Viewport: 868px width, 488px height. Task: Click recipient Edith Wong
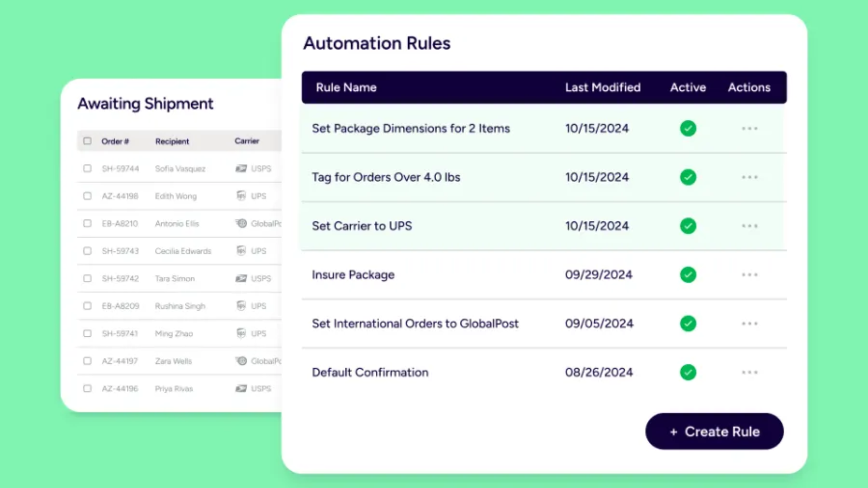pos(176,196)
